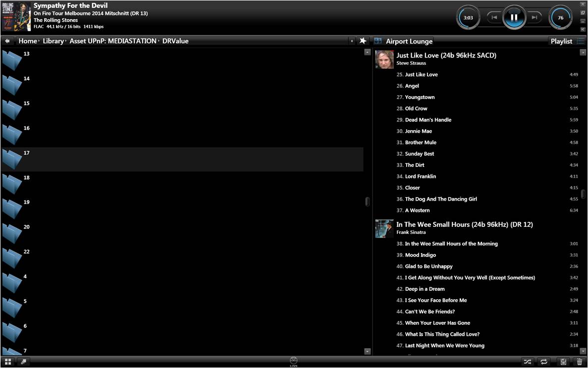Go to Home in the breadcrumb
Screen dimensions: 588x368
pyautogui.click(x=28, y=41)
